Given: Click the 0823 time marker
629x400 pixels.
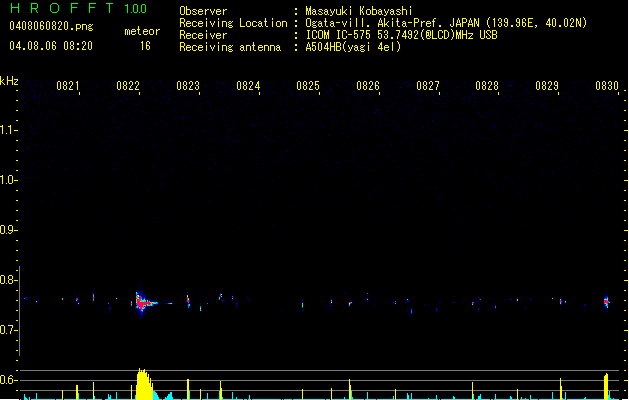Looking at the screenshot, I should click(x=188, y=86).
